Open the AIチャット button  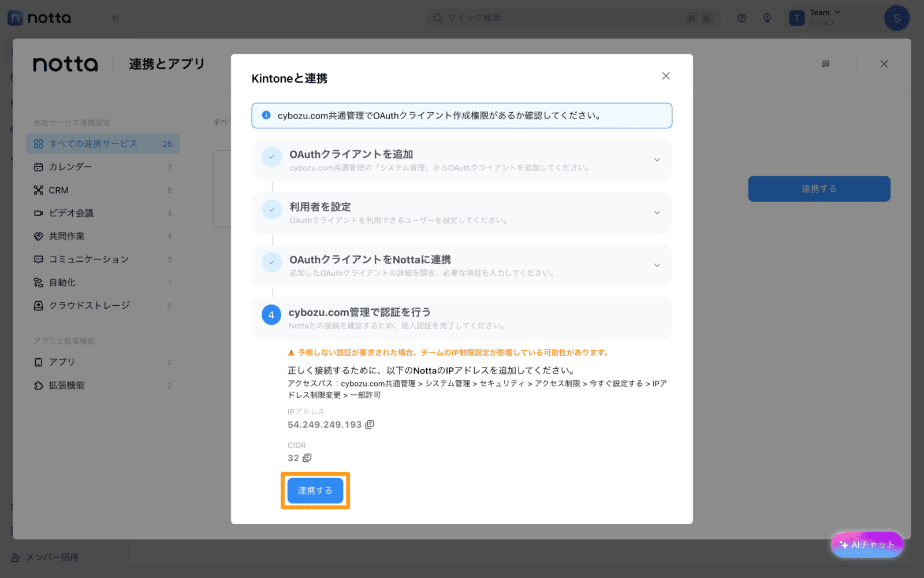coord(867,544)
